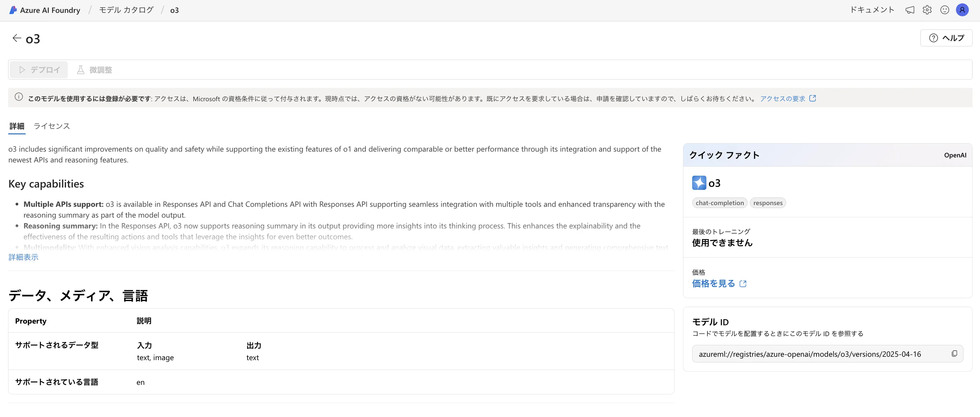Image resolution: width=980 pixels, height=417 pixels.
Task: Navigate to モデル カタログ breadcrumb
Action: pos(126,10)
